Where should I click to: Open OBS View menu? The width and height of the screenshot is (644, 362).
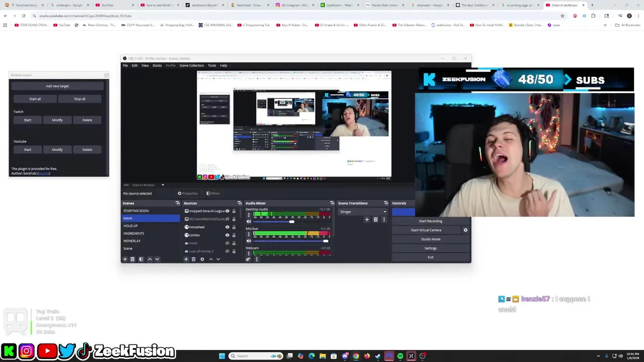click(x=145, y=65)
